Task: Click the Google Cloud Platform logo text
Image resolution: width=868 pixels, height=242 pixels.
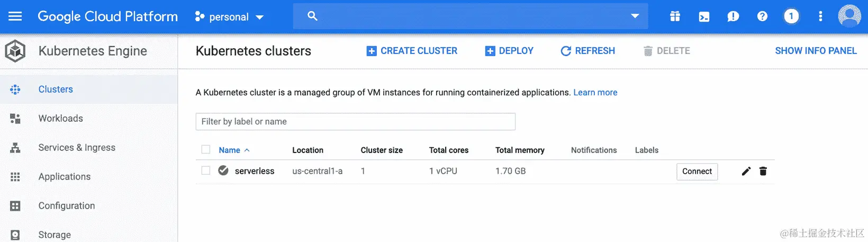Action: click(107, 16)
